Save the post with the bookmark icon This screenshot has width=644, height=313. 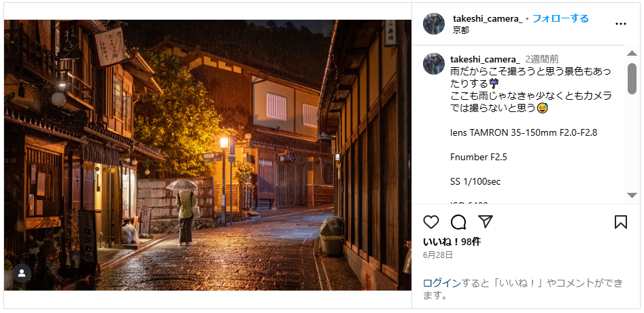coord(621,222)
